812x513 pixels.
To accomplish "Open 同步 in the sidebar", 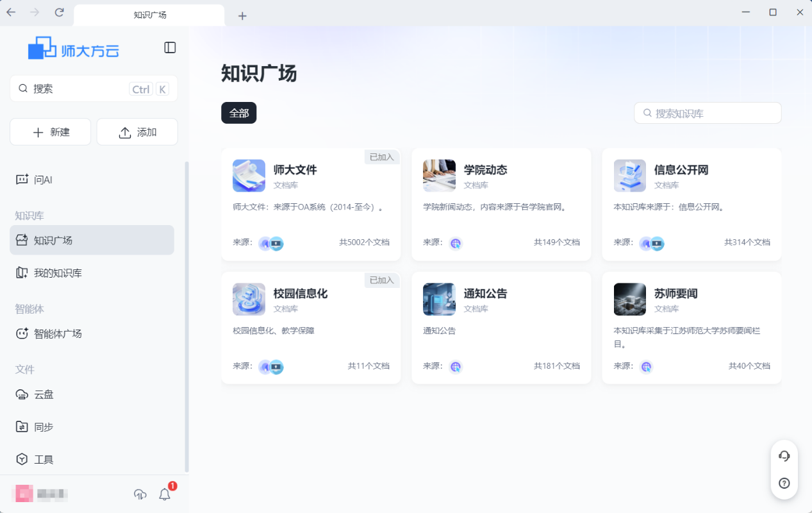I will point(92,426).
